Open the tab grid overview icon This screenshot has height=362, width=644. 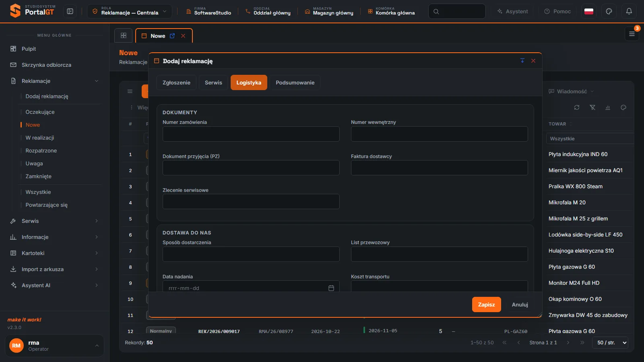pos(124,35)
